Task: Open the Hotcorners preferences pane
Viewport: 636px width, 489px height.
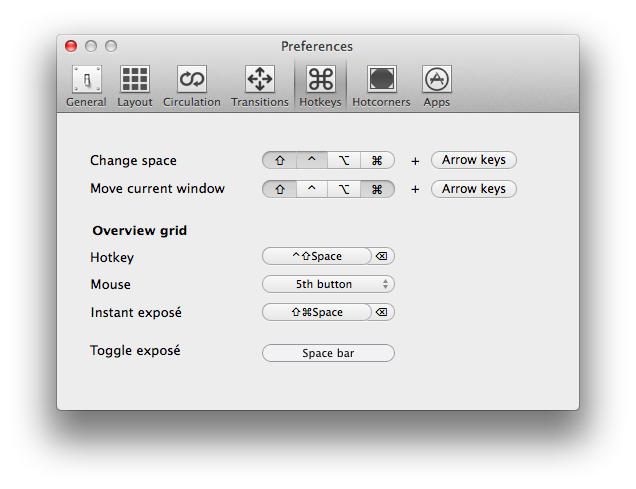Action: 381,86
